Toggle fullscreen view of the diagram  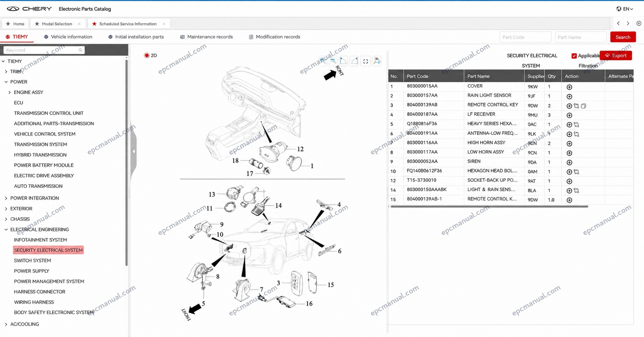(365, 61)
